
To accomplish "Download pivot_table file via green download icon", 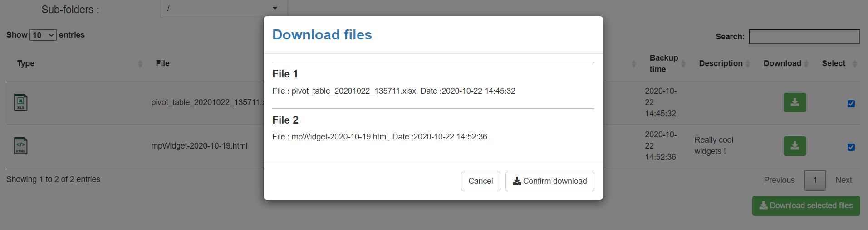I will [794, 102].
